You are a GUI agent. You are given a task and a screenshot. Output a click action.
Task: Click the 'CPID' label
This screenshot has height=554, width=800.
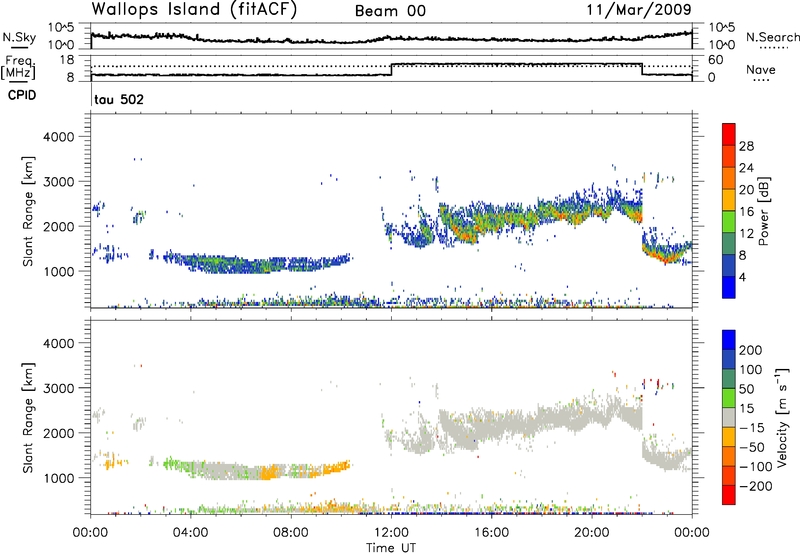(22, 95)
